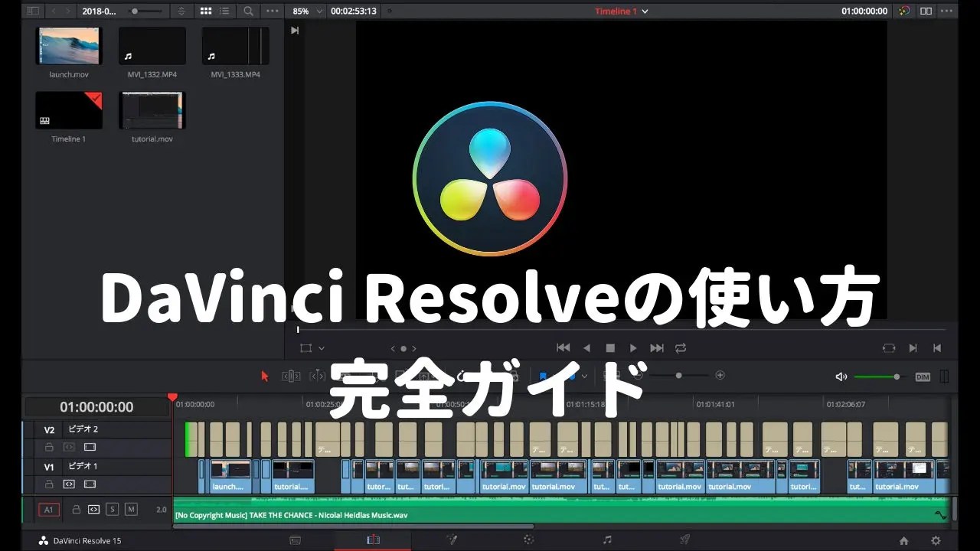
Task: Adjust the timeline zoom slider
Action: pyautogui.click(x=678, y=376)
